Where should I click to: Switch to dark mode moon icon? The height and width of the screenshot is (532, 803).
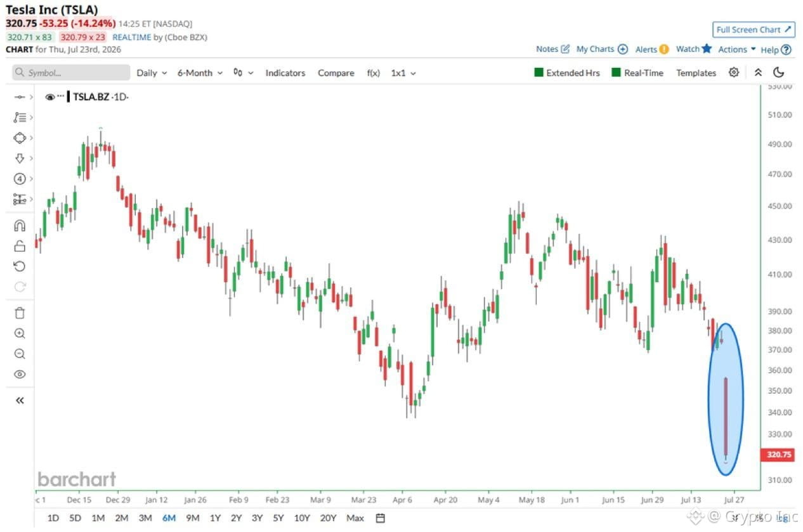[780, 72]
